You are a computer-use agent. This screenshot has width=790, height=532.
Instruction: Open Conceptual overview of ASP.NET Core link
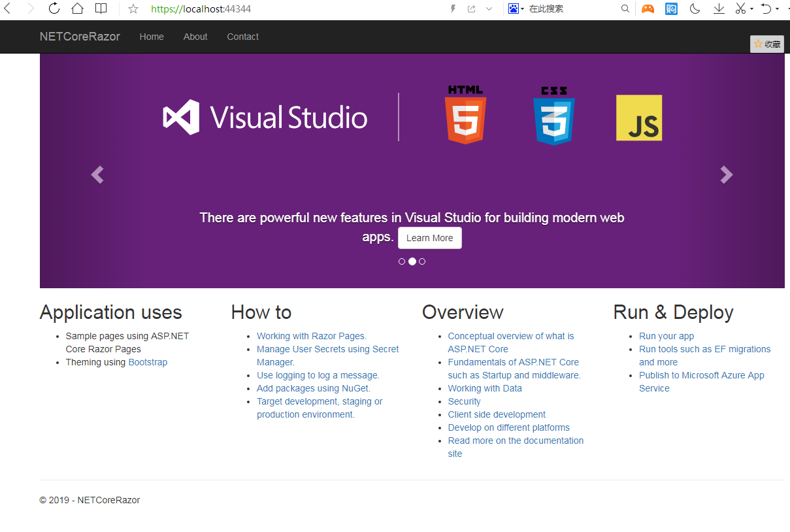[x=511, y=342]
